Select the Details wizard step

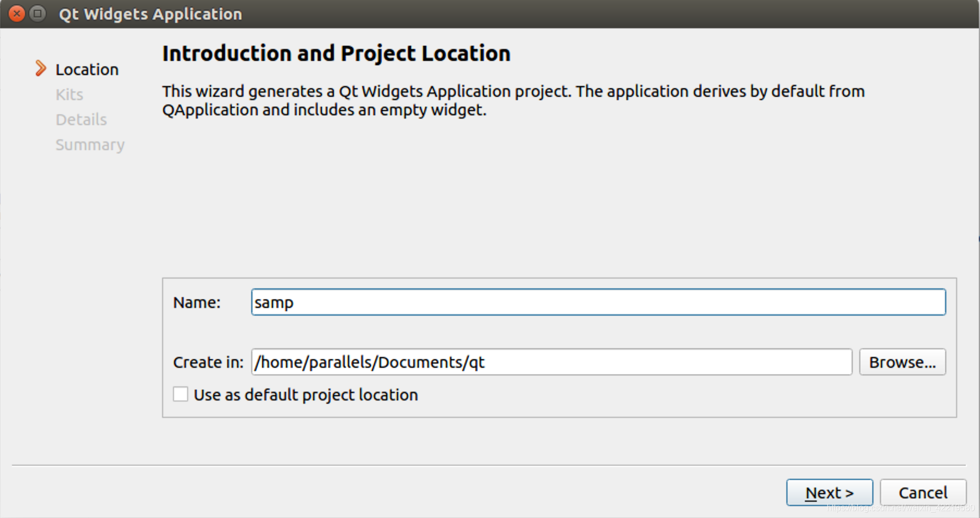tap(82, 120)
